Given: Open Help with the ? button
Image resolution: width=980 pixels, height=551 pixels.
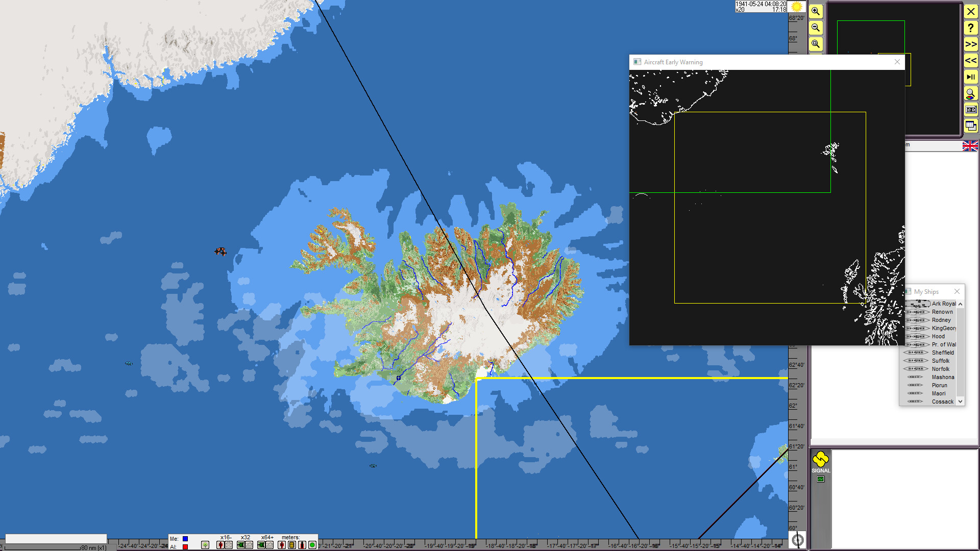Looking at the screenshot, I should [971, 28].
